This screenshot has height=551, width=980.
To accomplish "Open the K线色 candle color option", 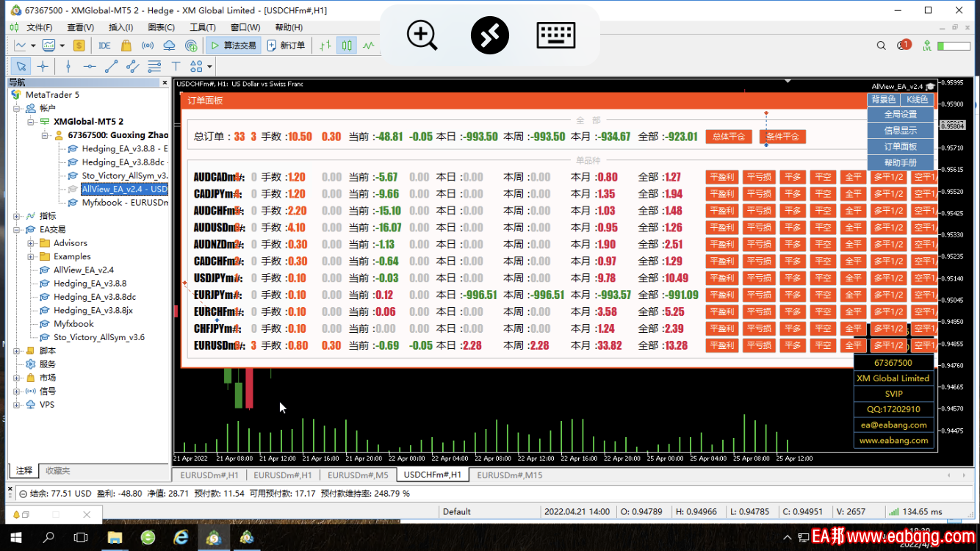I will tap(918, 99).
